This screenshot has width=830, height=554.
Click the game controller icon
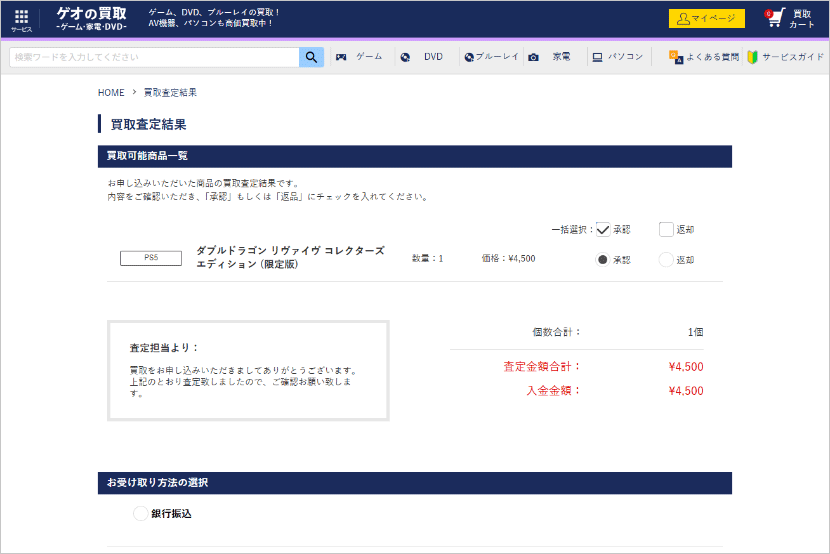341,57
